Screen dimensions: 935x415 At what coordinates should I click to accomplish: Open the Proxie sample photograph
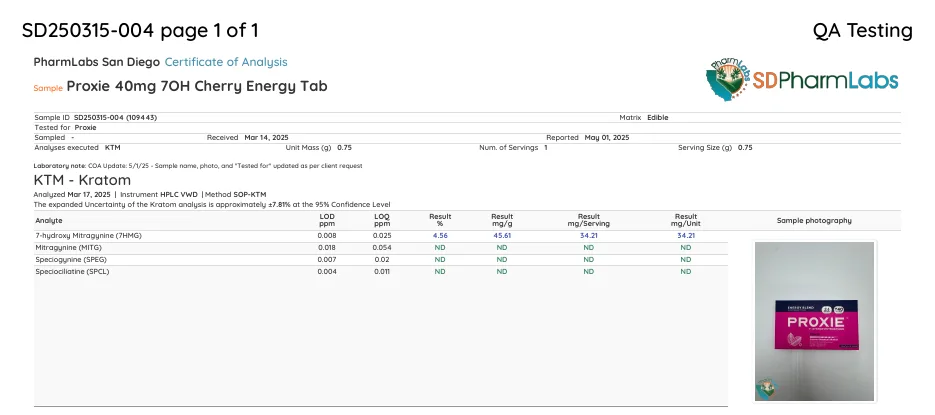[814, 321]
